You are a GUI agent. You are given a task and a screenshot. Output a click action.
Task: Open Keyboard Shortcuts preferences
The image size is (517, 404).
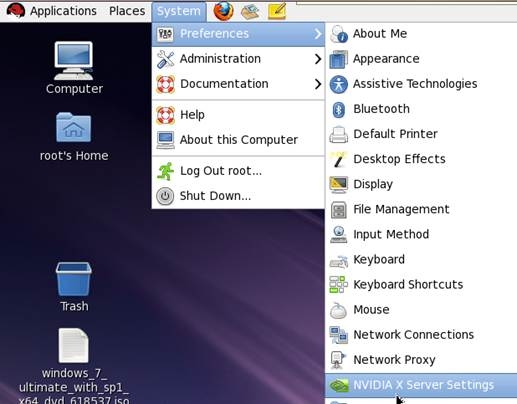421,285
